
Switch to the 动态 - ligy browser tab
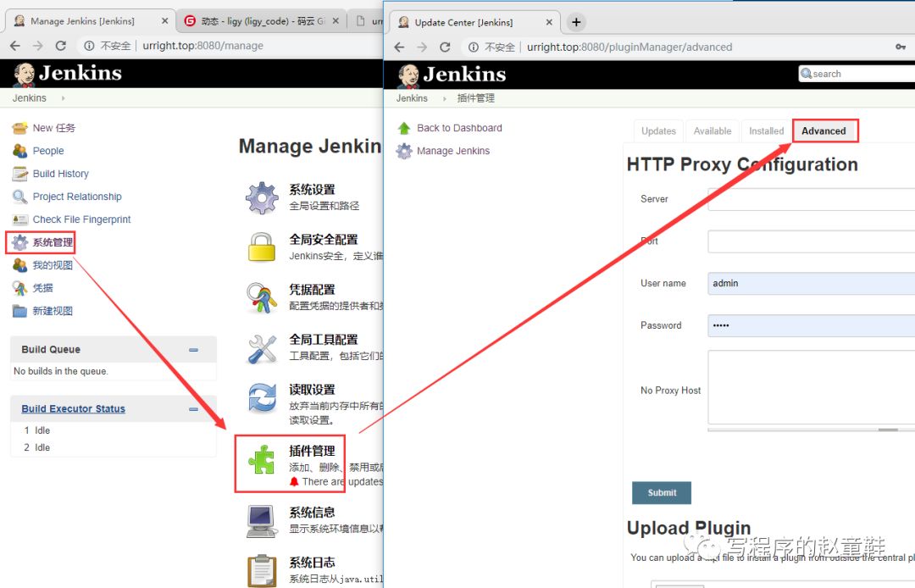[x=263, y=21]
